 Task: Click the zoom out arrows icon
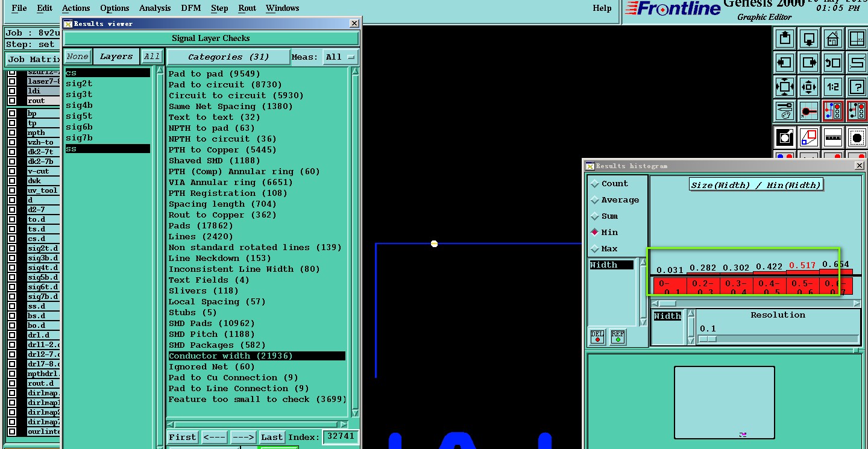(808, 87)
